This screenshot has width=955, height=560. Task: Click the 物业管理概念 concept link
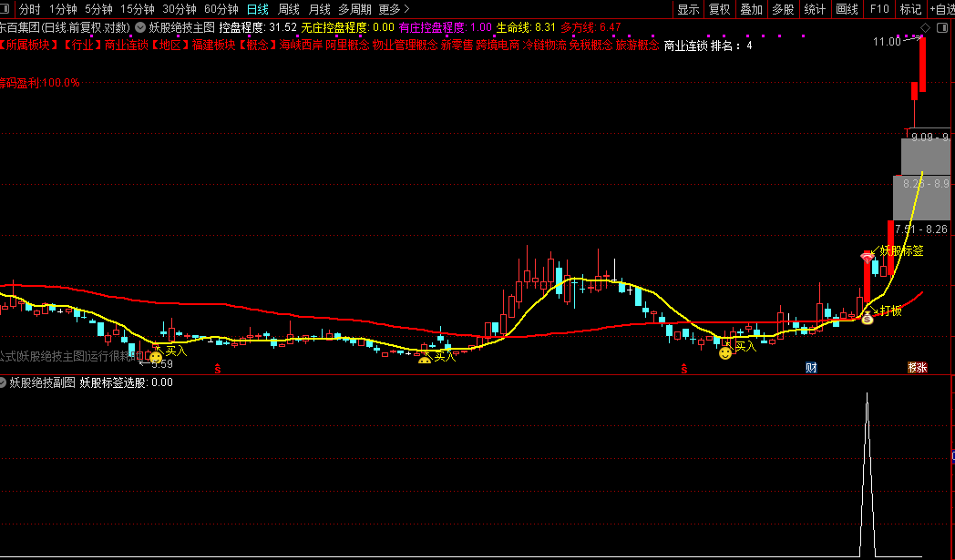click(405, 45)
